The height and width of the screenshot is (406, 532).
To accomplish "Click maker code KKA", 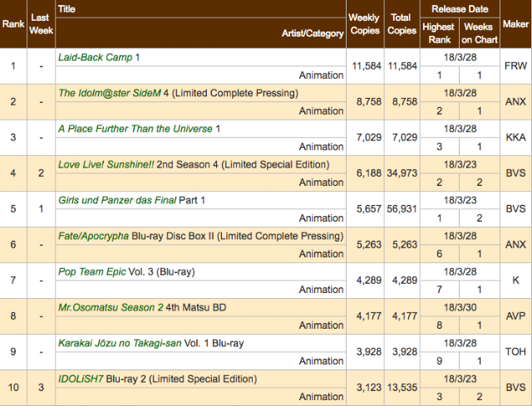I will coord(515,137).
